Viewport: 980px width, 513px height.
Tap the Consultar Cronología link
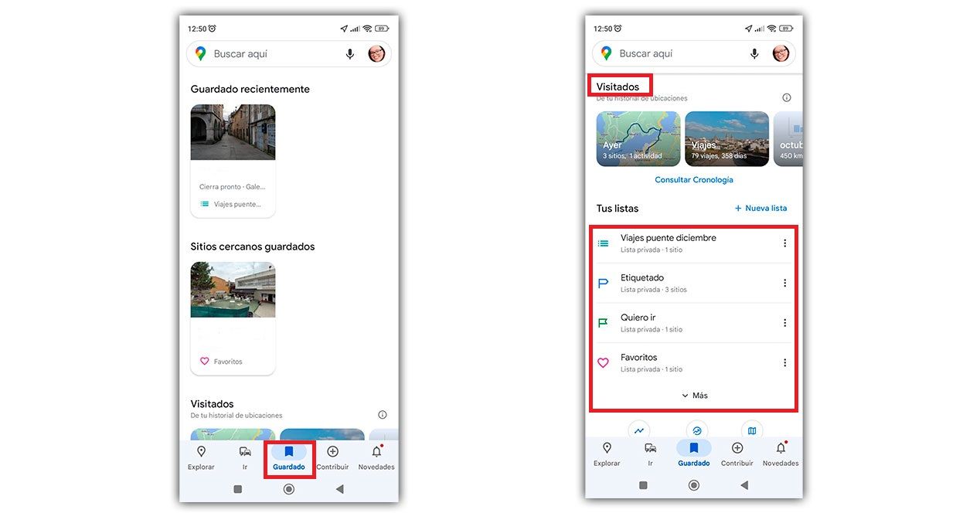[694, 179]
